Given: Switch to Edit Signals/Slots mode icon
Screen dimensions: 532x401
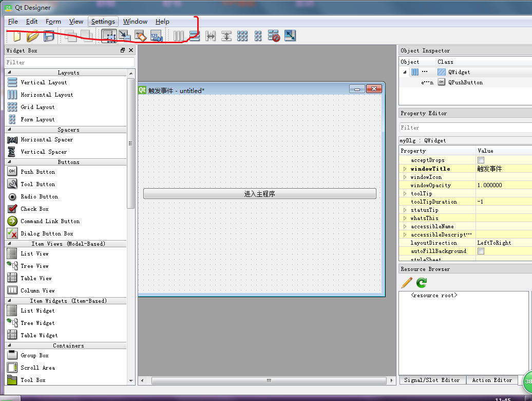Looking at the screenshot, I should [124, 36].
